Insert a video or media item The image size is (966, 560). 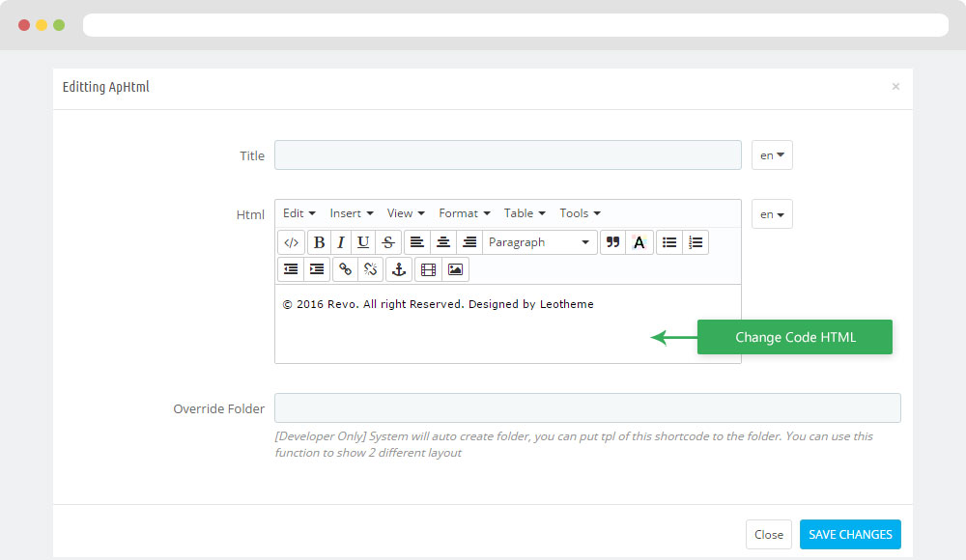click(428, 269)
